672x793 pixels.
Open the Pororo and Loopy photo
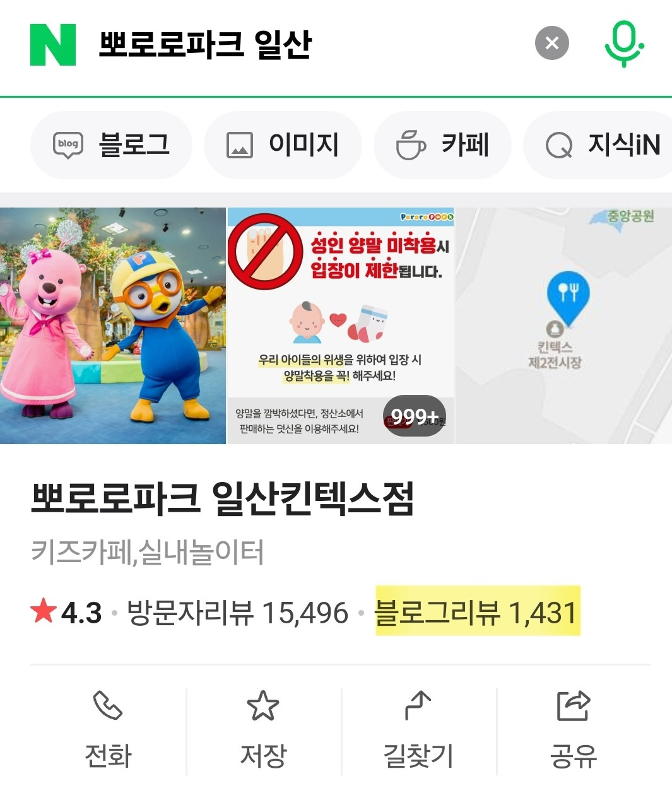point(112,326)
